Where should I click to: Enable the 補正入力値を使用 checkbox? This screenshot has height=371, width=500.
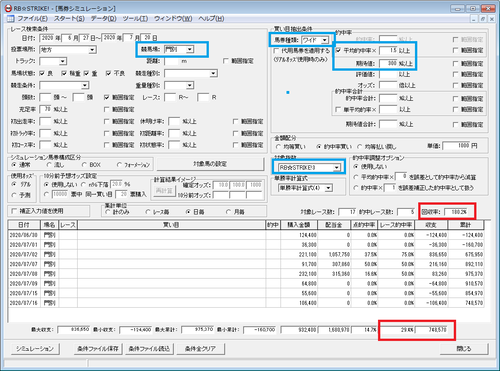point(14,211)
